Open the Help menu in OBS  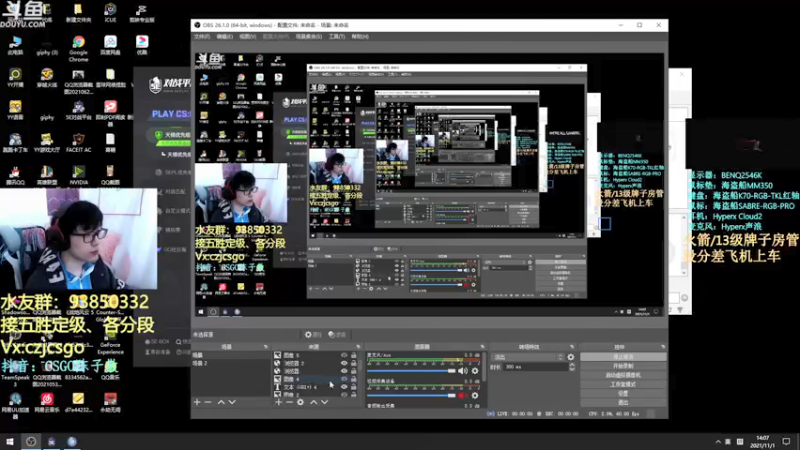click(360, 37)
